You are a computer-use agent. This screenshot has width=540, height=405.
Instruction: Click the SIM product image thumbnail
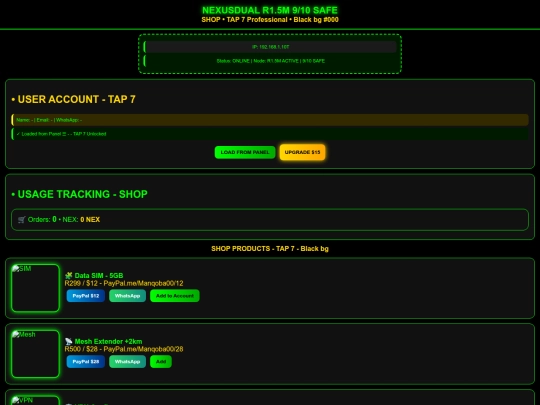35,288
